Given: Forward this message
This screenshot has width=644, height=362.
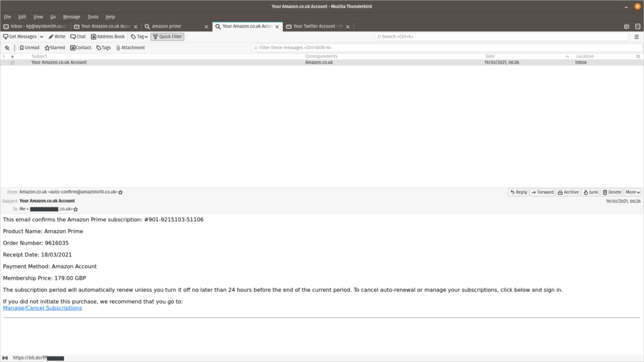Looking at the screenshot, I should [x=543, y=192].
